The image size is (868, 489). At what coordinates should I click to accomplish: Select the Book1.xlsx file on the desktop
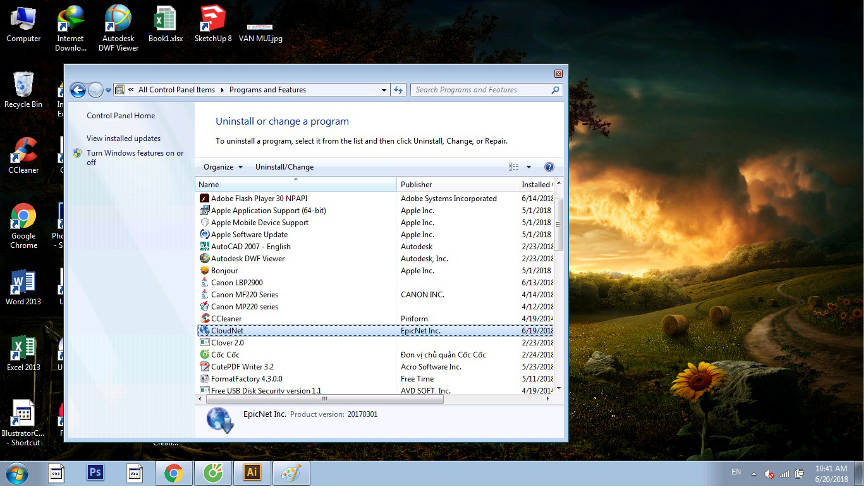point(166,24)
